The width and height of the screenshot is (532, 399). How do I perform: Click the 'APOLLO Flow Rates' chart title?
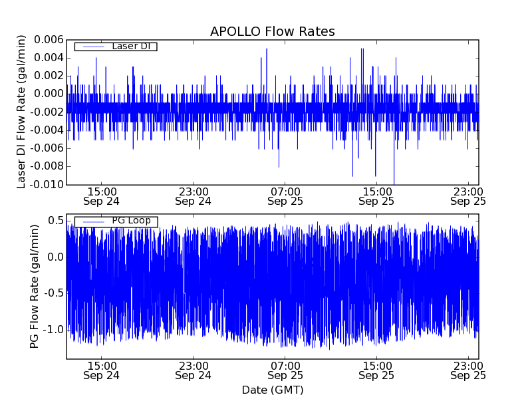click(x=272, y=31)
